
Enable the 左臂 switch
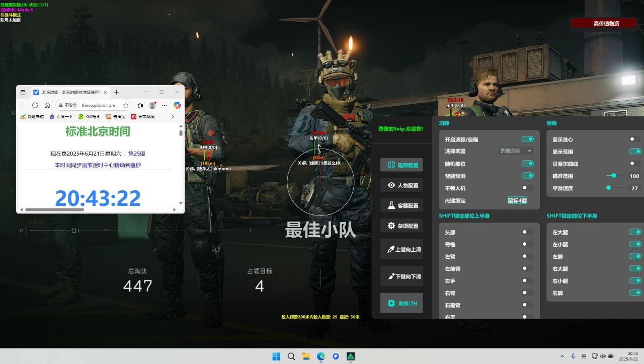click(x=527, y=256)
